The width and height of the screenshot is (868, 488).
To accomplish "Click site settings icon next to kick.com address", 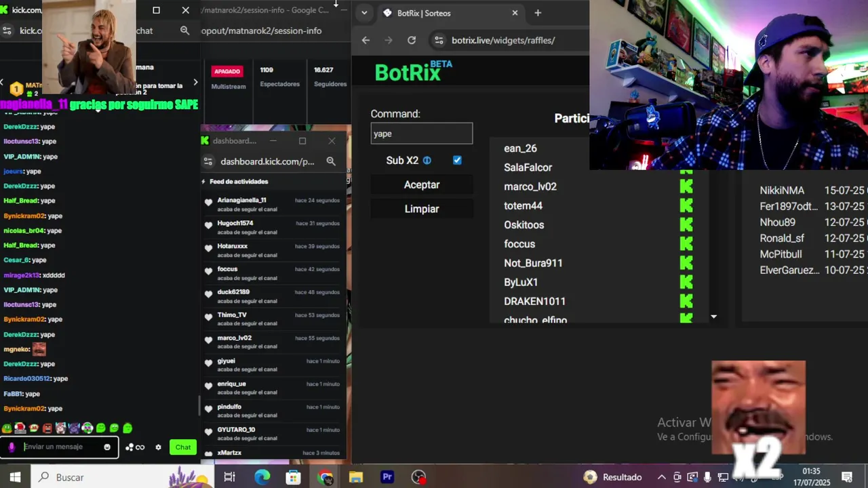I will pos(7,30).
